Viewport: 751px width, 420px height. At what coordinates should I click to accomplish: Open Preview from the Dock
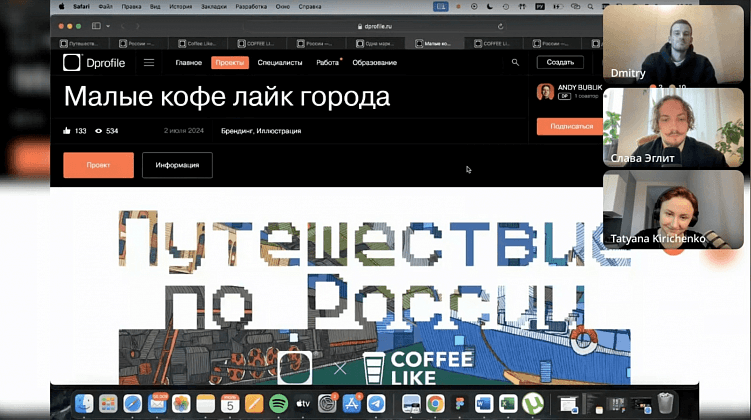coord(411,404)
